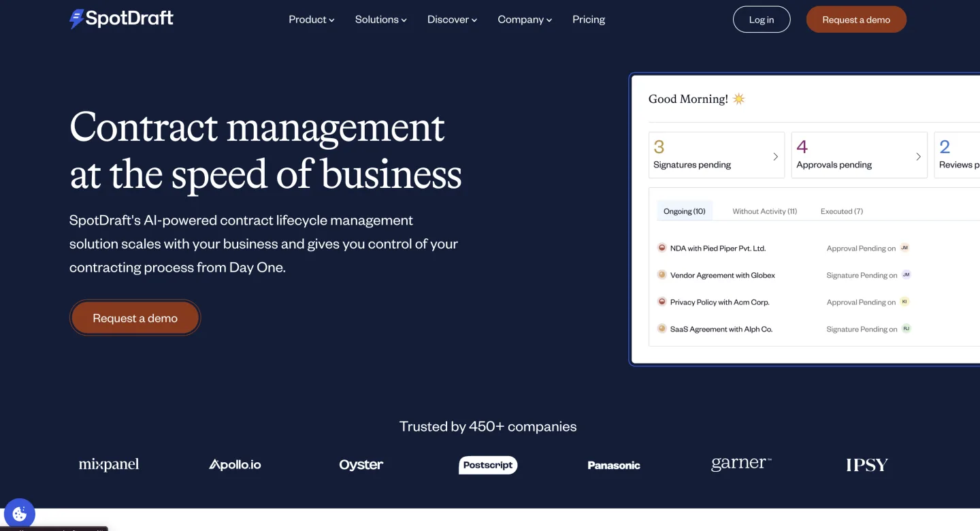This screenshot has width=980, height=531.
Task: Click the Oyster company logo
Action: [361, 465]
